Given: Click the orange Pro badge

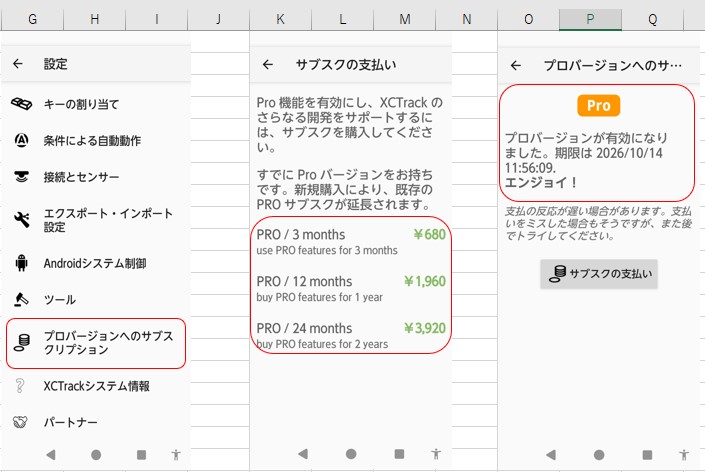Looking at the screenshot, I should click(598, 106).
